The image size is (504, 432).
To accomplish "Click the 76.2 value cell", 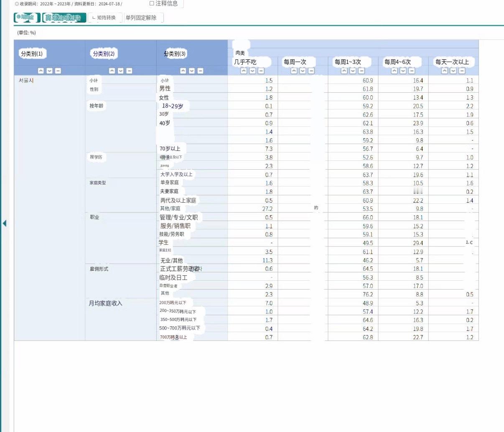I will (368, 294).
